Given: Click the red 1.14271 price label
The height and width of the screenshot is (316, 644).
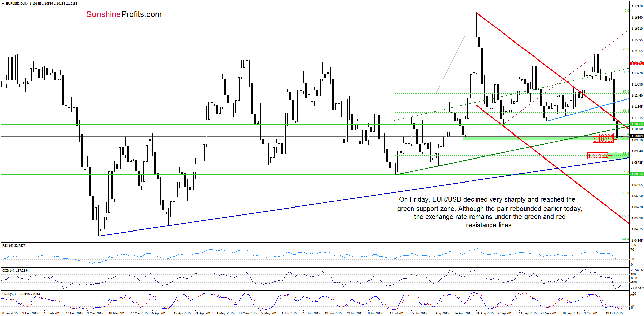Looking at the screenshot, I should coord(637,64).
